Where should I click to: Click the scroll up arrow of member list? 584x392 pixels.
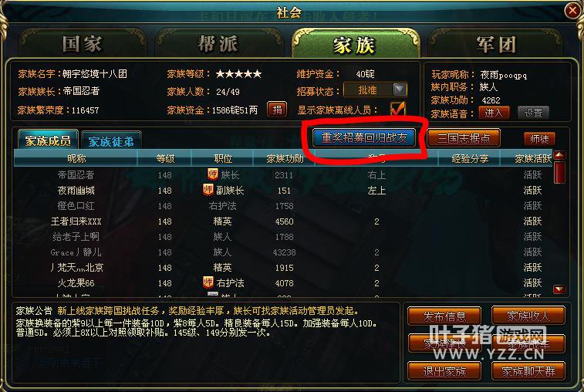tap(559, 155)
